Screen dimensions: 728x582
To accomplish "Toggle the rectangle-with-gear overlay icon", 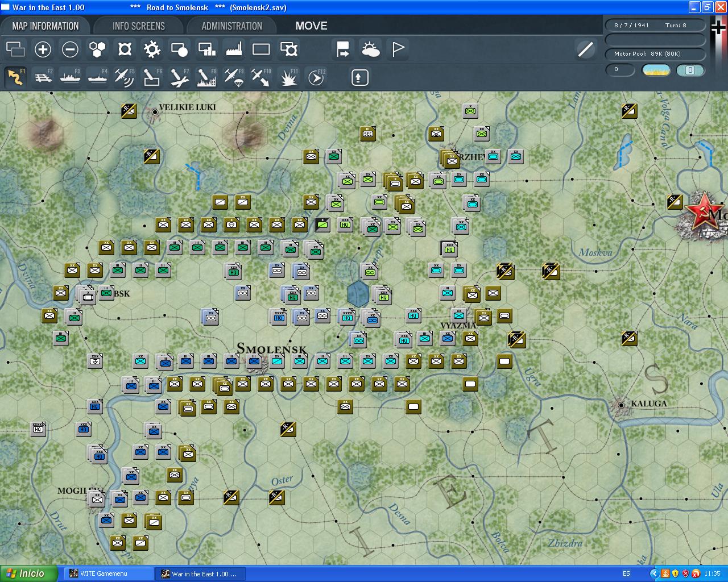I will pyautogui.click(x=289, y=49).
